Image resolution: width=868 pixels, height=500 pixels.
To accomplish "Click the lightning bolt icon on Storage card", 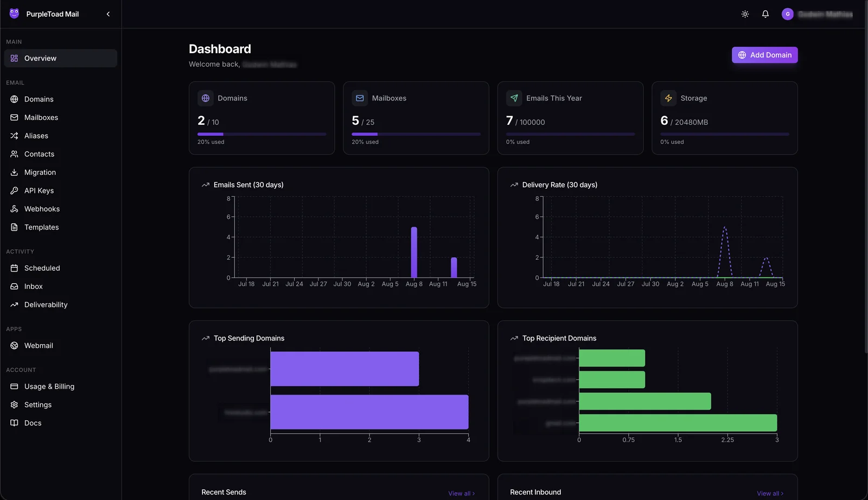I will (x=668, y=98).
